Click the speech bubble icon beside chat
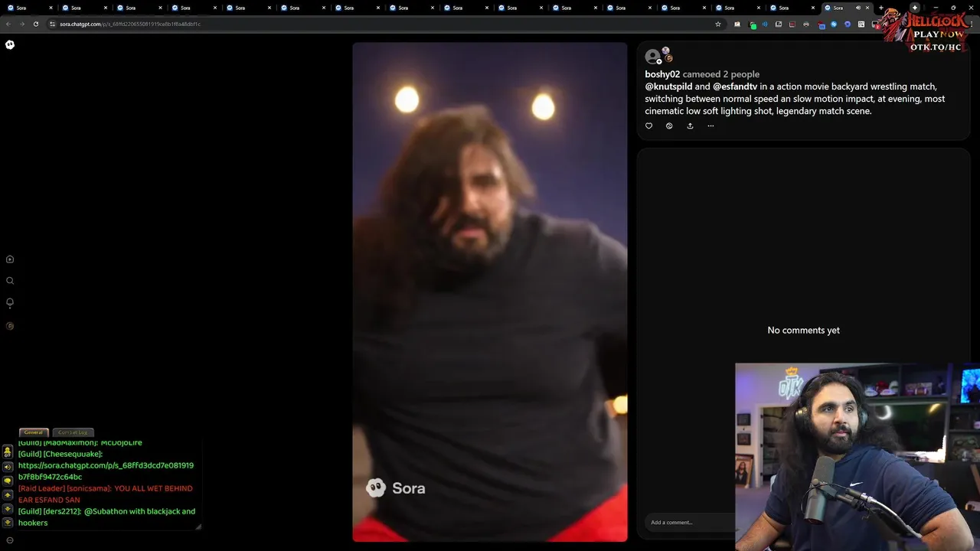 click(8, 481)
